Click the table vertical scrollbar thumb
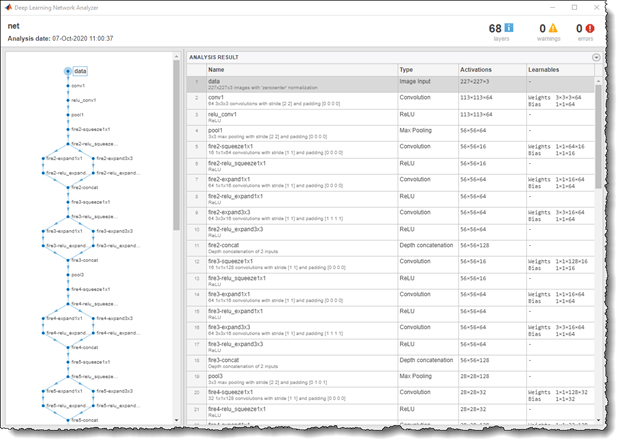This screenshot has width=624, height=446. [598, 136]
